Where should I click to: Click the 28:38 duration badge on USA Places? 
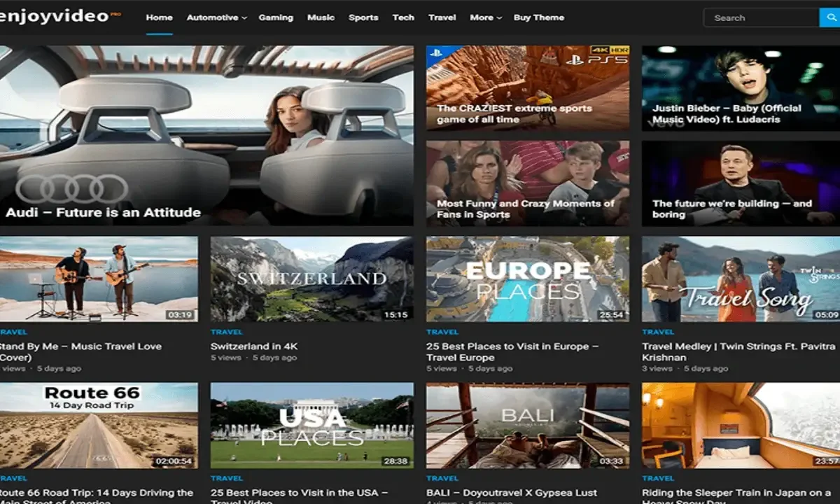(396, 461)
